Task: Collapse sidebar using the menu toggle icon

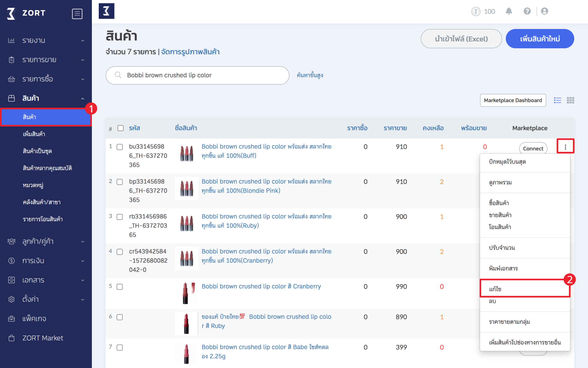Action: click(77, 14)
